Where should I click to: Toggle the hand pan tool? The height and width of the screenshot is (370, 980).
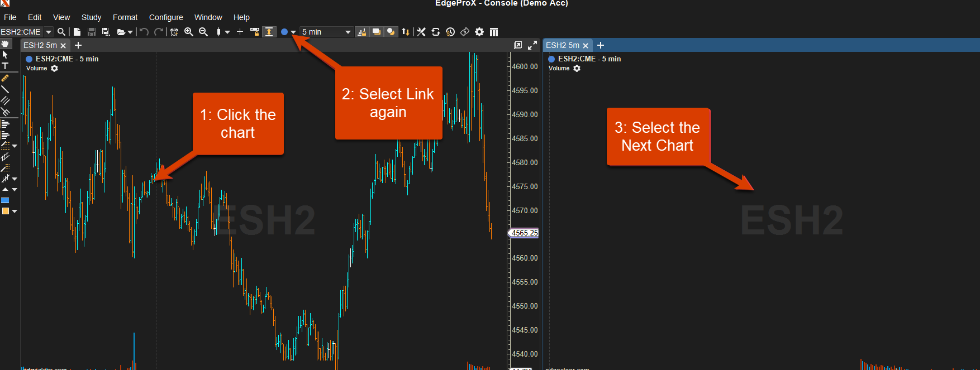[6, 44]
